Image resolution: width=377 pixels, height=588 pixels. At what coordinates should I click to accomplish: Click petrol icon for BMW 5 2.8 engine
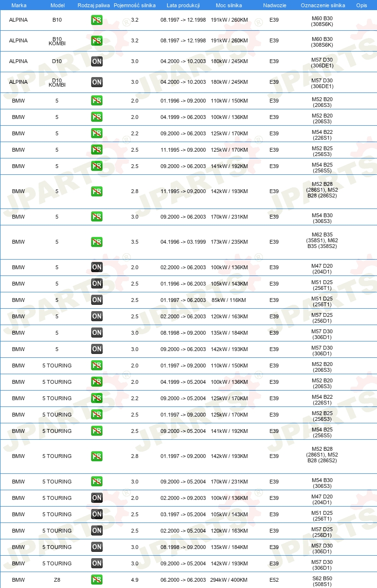(97, 192)
